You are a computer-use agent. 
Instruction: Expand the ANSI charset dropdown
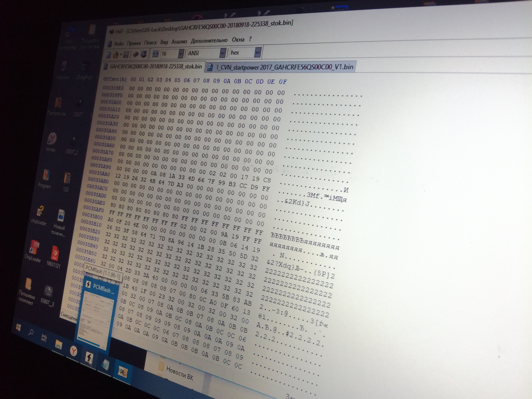coord(222,53)
